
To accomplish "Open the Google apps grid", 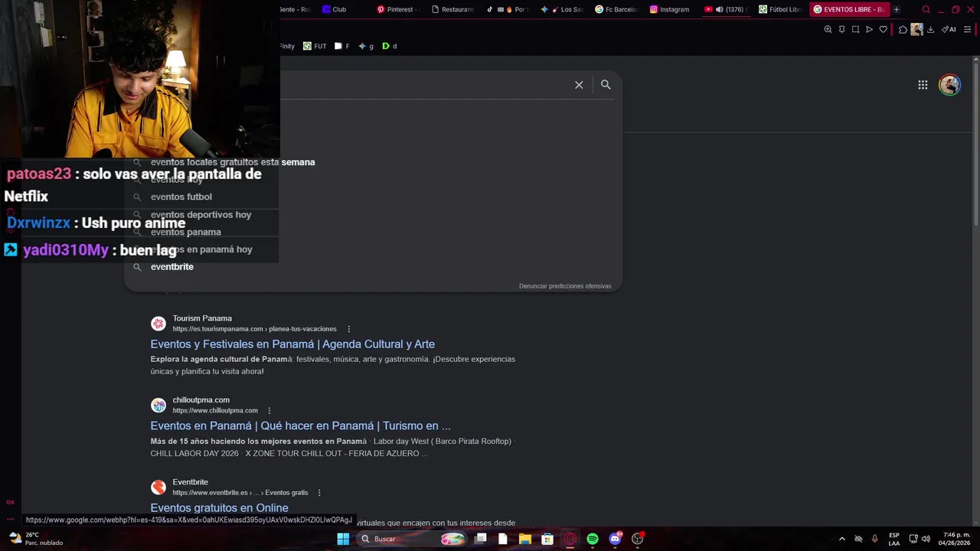I will click(x=923, y=85).
